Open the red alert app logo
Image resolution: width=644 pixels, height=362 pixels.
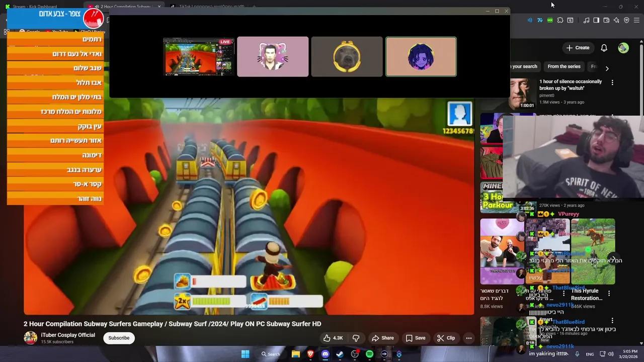[x=93, y=18]
